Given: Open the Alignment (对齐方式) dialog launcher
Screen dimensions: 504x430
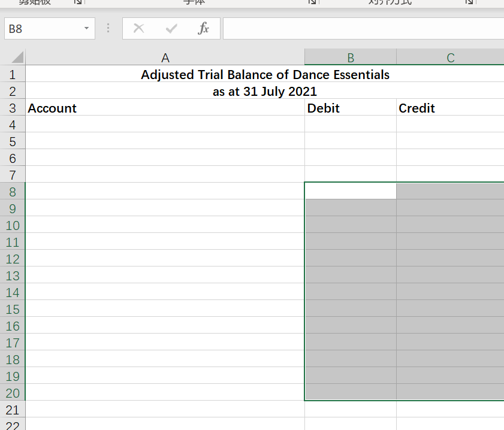Looking at the screenshot, I should coord(469,2).
